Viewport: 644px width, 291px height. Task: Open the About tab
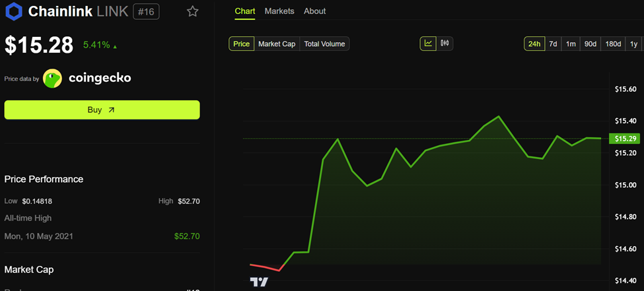314,11
